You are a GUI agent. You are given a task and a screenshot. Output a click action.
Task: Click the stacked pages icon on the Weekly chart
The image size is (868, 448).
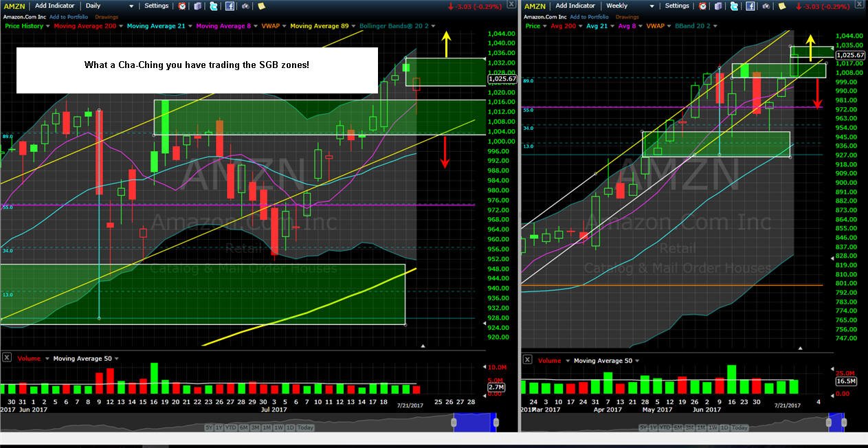click(718, 6)
